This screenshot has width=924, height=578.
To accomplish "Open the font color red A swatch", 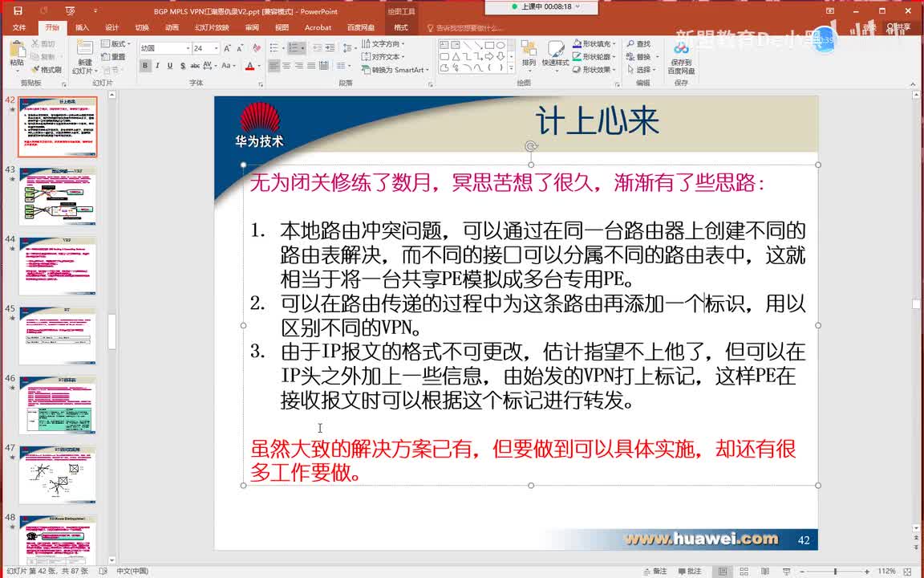I will point(250,66).
